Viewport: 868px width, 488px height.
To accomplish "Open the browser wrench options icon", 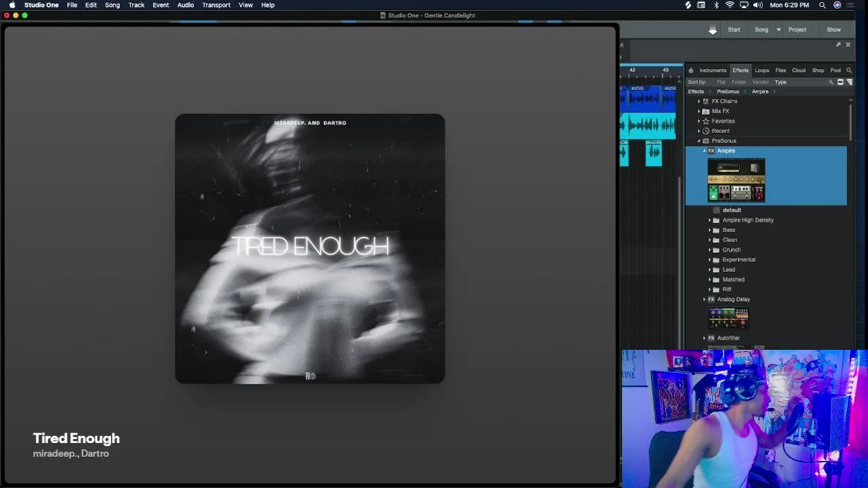I will point(831,82).
